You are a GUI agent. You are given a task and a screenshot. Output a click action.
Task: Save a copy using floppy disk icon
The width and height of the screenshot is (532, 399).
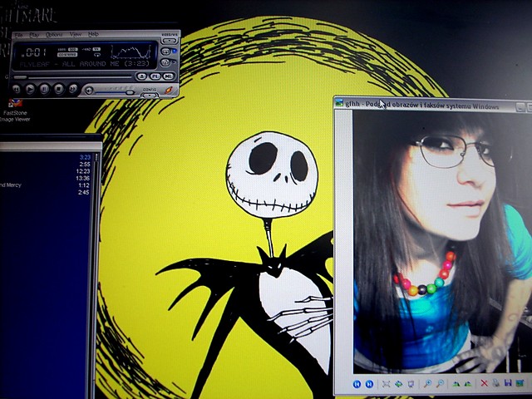pyautogui.click(x=508, y=383)
